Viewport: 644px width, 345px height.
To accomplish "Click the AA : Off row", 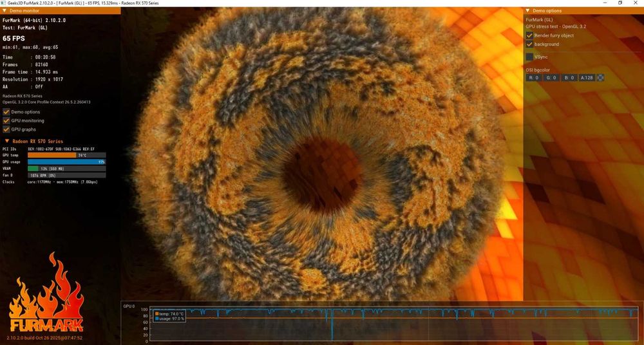I will pos(23,87).
